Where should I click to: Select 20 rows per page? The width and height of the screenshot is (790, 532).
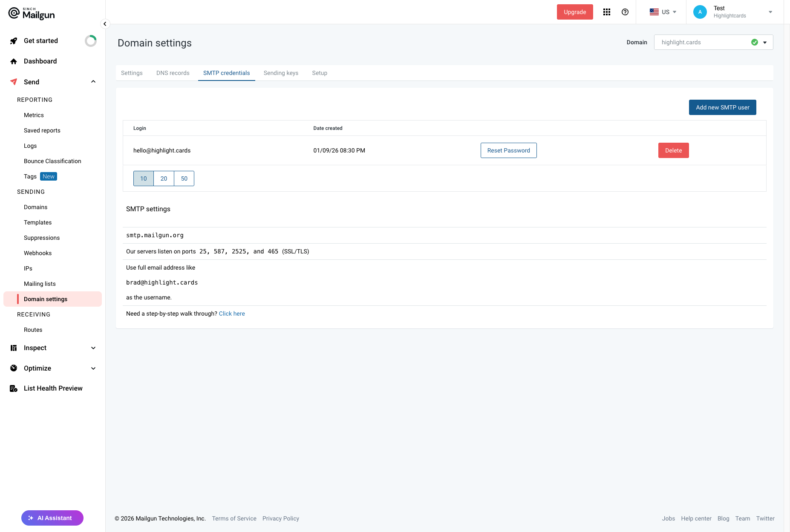click(x=164, y=178)
